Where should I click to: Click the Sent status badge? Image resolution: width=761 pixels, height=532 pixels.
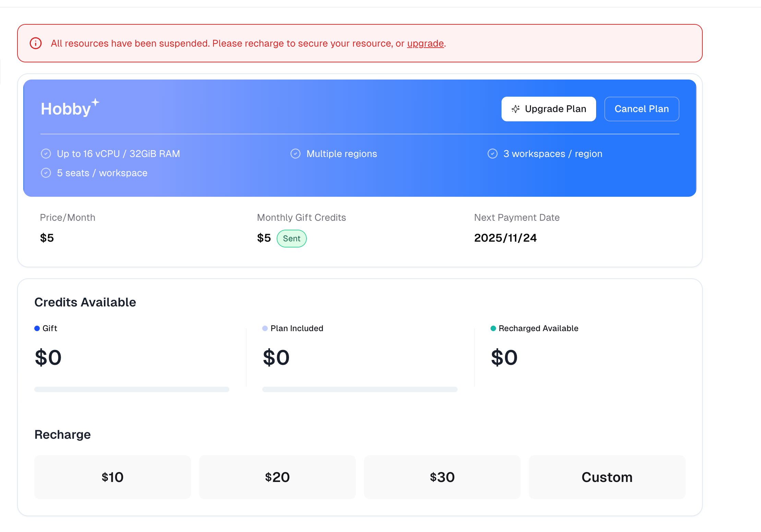(x=292, y=239)
